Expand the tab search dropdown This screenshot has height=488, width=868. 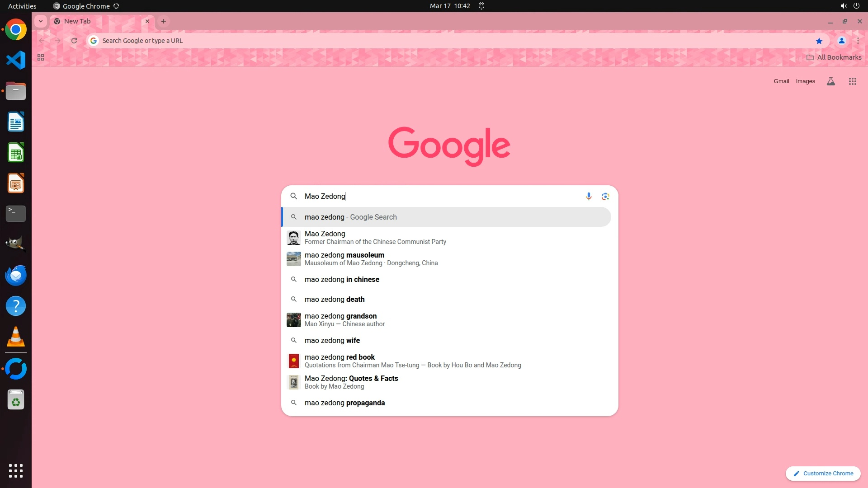41,21
